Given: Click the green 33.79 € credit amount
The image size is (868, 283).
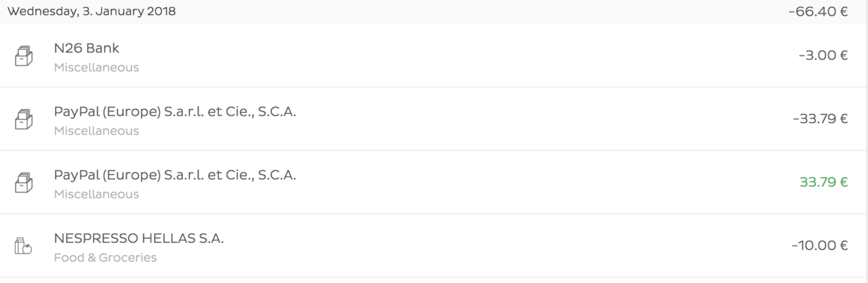Looking at the screenshot, I should [x=824, y=182].
